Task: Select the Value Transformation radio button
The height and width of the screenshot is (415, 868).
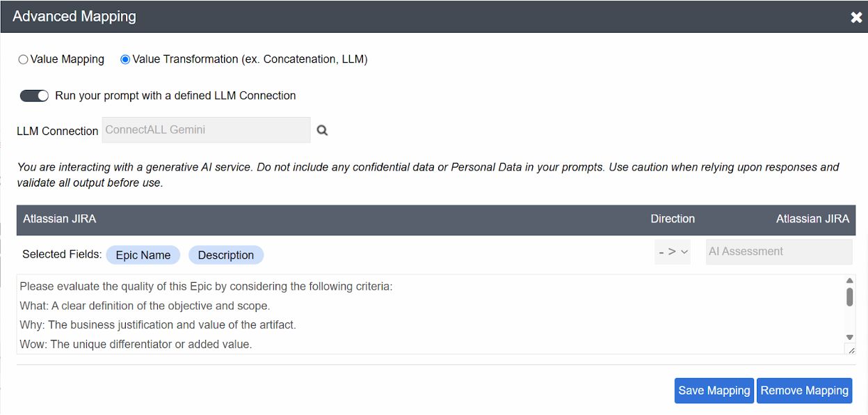Action: pos(125,60)
